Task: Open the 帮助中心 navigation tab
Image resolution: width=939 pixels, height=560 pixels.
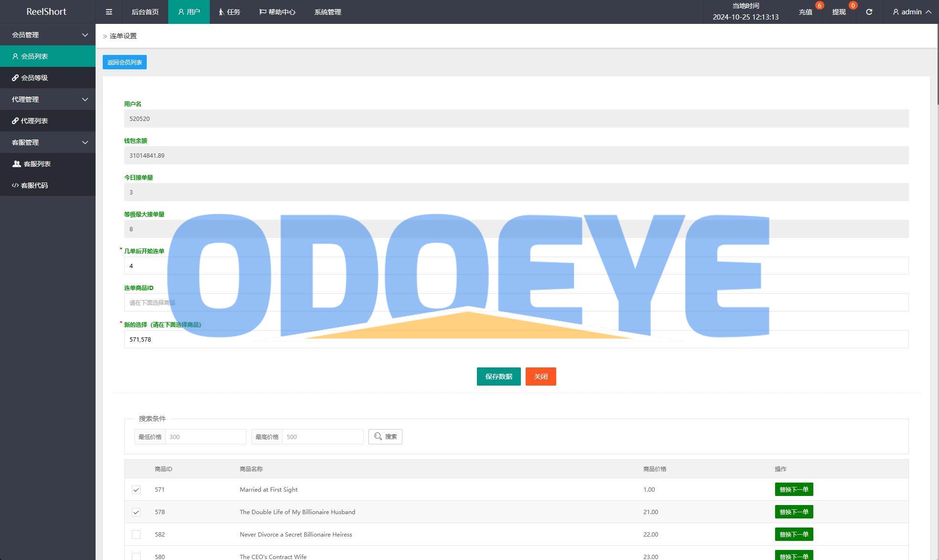Action: pyautogui.click(x=277, y=12)
